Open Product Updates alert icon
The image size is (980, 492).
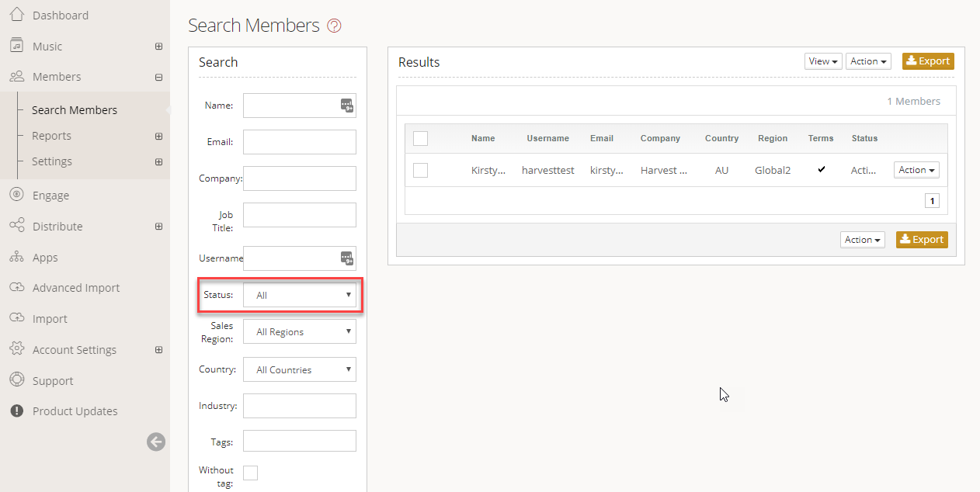[x=17, y=411]
